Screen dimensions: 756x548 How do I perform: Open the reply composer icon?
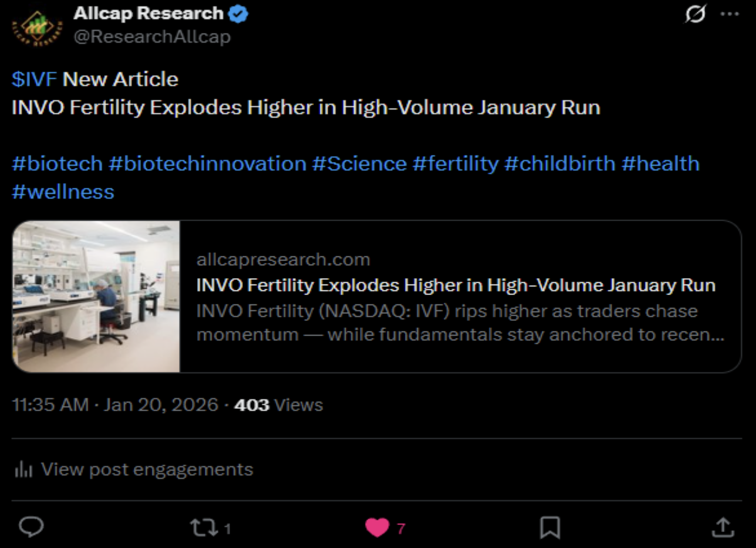32,527
